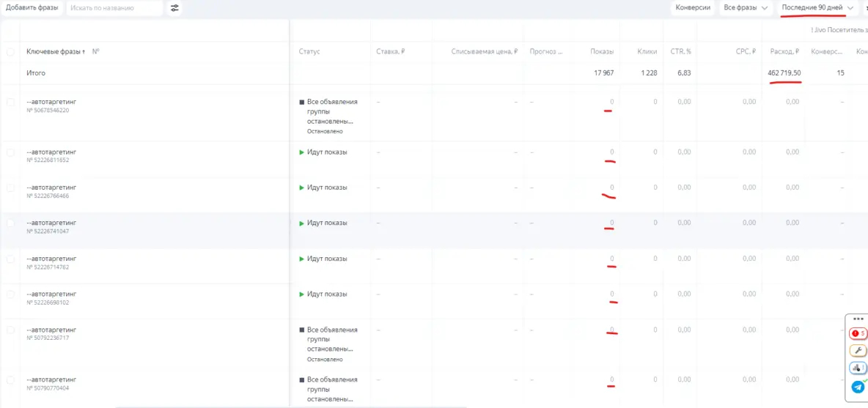This screenshot has height=408, width=868.
Task: Sort by 'Ключевые фразы' column header
Action: (x=55, y=51)
